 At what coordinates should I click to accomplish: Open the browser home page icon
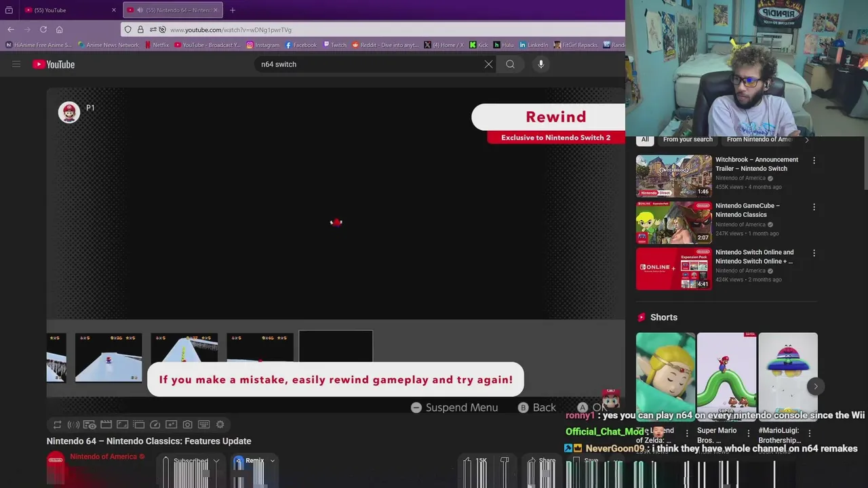[59, 30]
